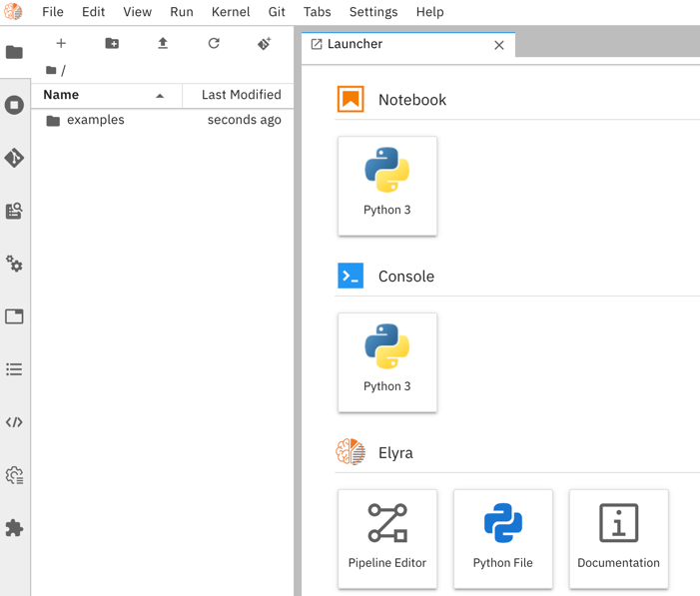700x596 pixels.
Task: Open the Open Tabs sidebar icon
Action: pyautogui.click(x=14, y=316)
